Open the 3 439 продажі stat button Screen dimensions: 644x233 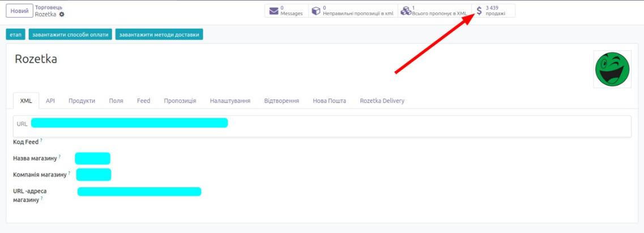point(493,11)
